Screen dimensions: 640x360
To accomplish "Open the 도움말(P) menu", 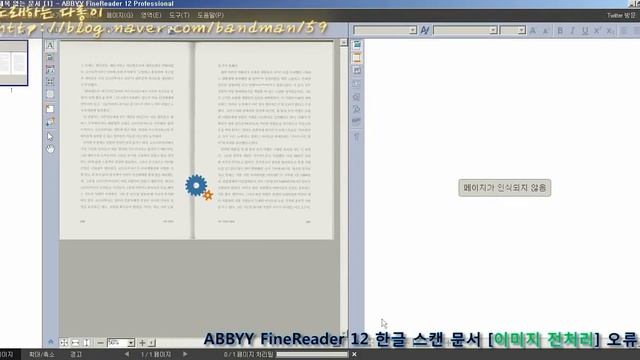I will pyautogui.click(x=210, y=15).
